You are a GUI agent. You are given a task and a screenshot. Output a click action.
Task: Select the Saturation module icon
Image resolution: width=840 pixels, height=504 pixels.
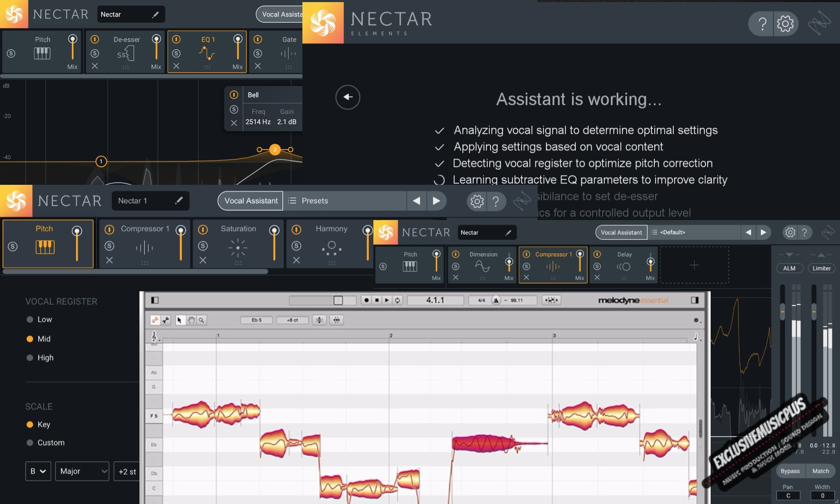tap(238, 248)
